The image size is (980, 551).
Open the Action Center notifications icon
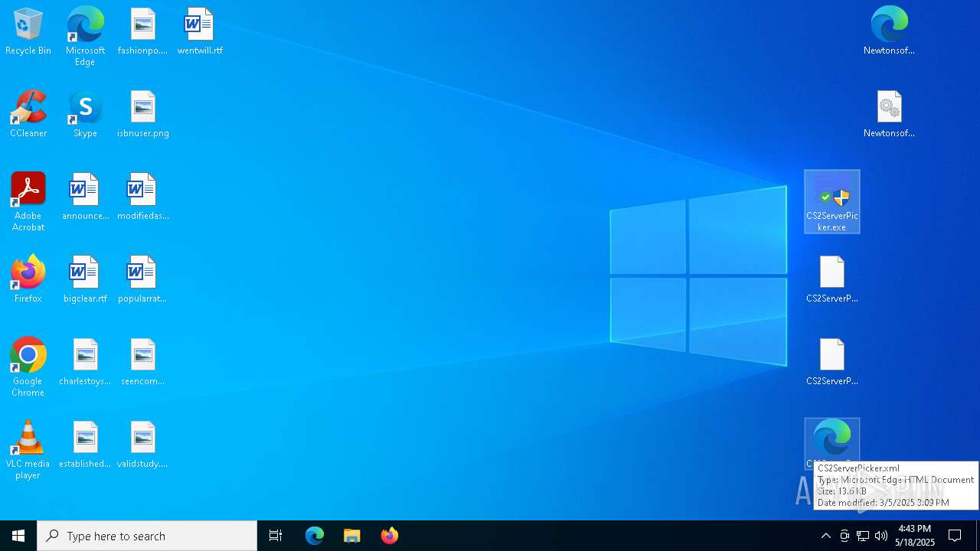pyautogui.click(x=955, y=536)
